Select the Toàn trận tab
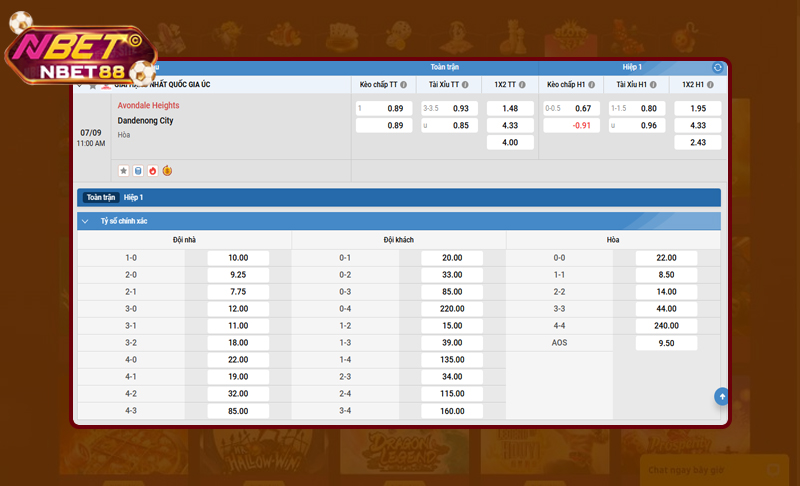The width and height of the screenshot is (800, 486). 101,198
